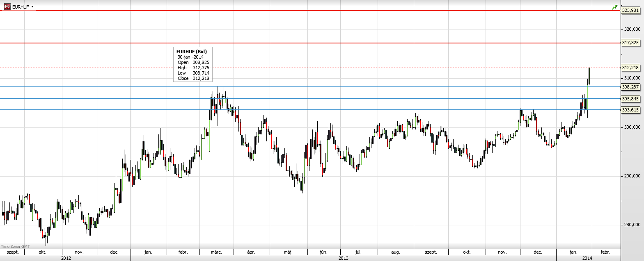Click the márc. month label
This screenshot has width=644, height=261.
coord(216,252)
